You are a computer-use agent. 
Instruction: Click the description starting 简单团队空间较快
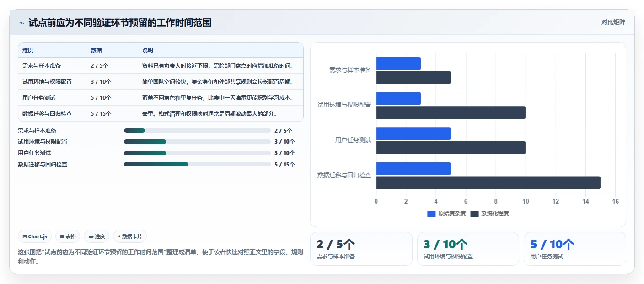coord(217,82)
